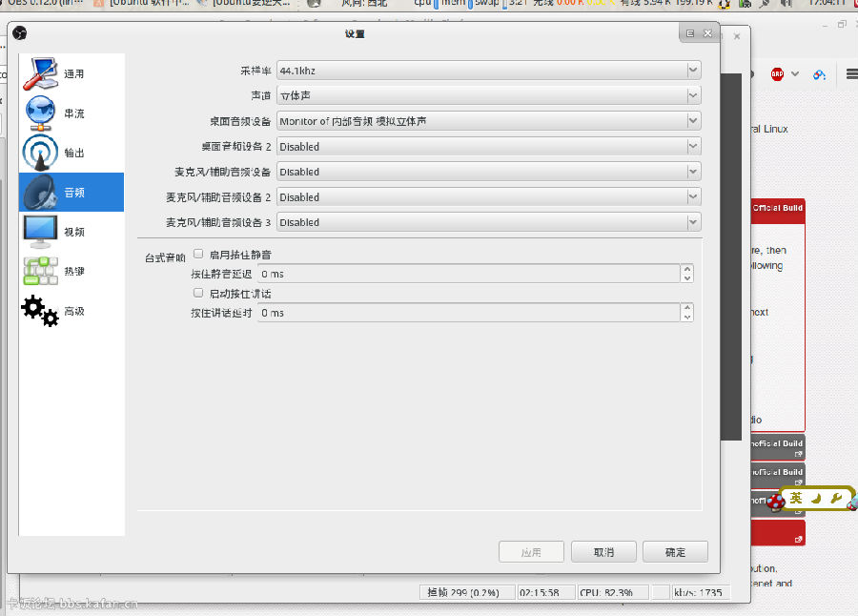
Task: Increase 按住静音延迟 value with up arrow
Action: pos(686,270)
